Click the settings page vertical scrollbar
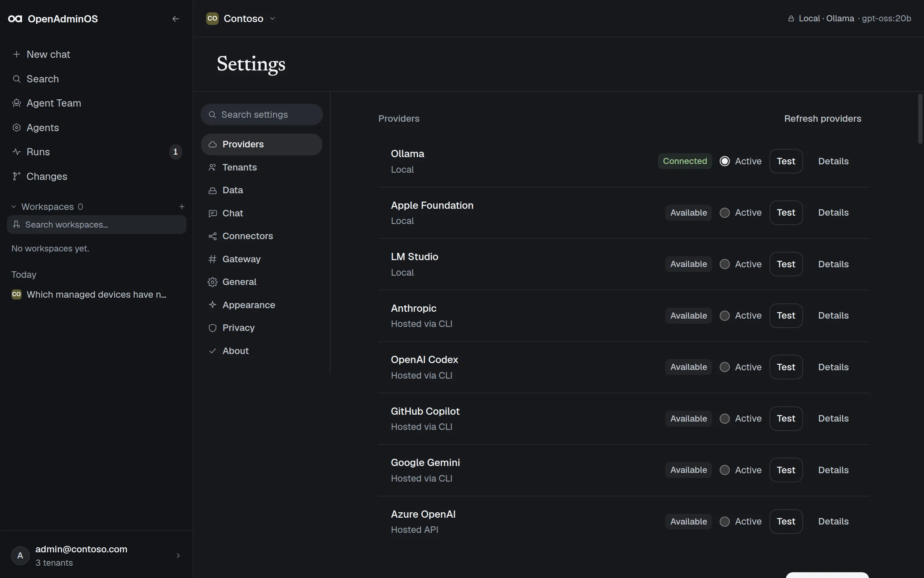 920,119
